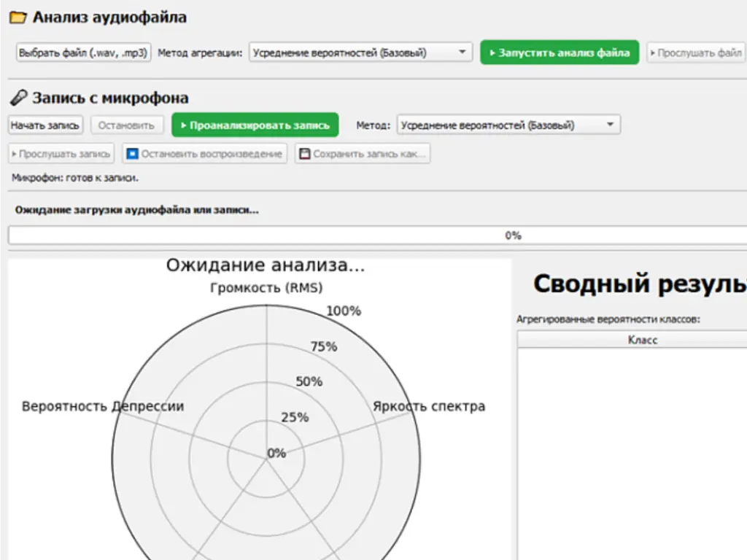Viewport: 747px width, 560px height.
Task: Select the Класс column header
Action: point(642,340)
